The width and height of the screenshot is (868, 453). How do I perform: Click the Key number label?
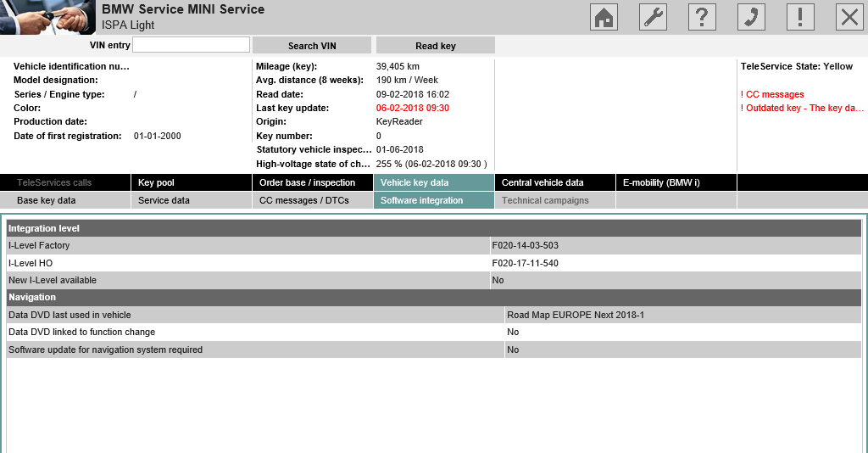coord(284,137)
